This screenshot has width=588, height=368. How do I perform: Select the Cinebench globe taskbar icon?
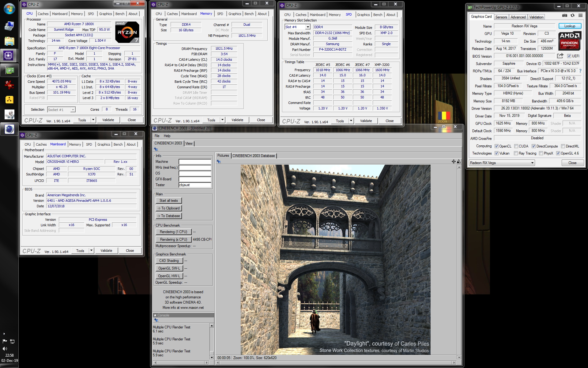pos(9,129)
